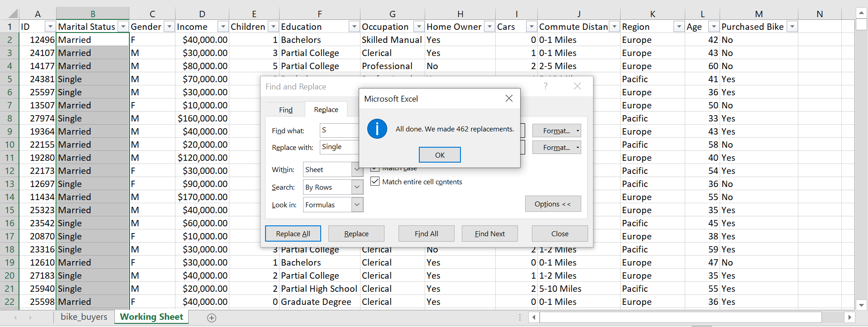Expand the Within Sheet dropdown
The image size is (868, 327).
point(357,169)
